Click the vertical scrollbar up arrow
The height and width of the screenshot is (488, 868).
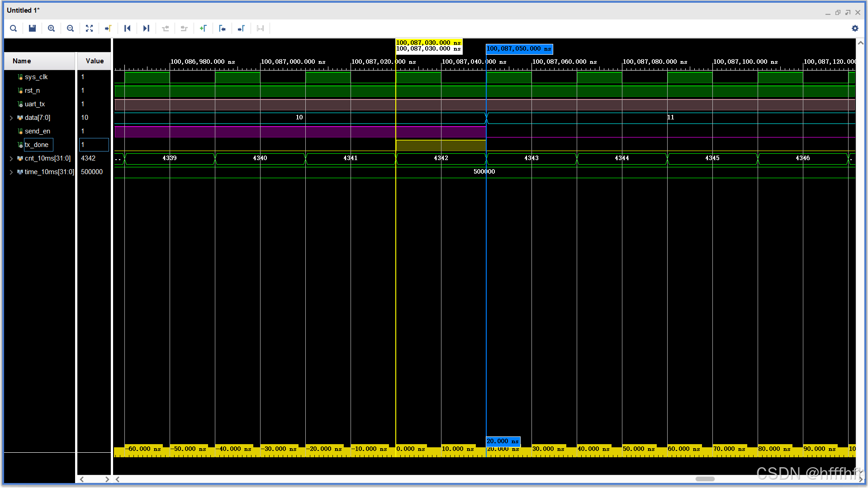(x=861, y=43)
